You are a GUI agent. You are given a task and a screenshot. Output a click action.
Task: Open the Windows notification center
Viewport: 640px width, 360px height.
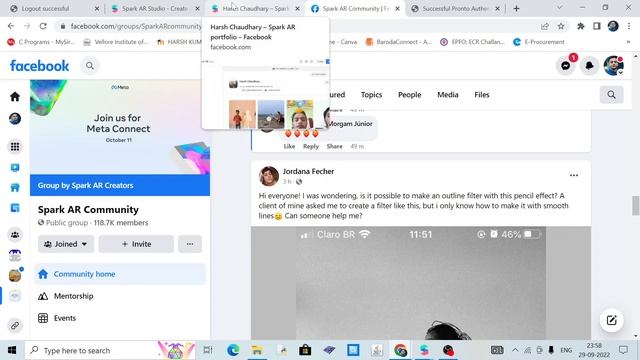(x=623, y=350)
